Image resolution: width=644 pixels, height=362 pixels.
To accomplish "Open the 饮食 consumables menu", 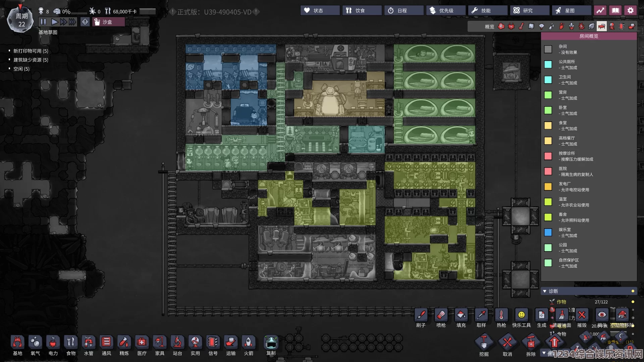I will [362, 11].
